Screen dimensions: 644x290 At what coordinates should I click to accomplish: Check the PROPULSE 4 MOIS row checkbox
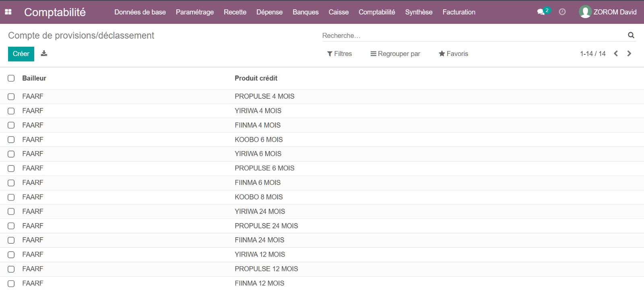coord(11,97)
